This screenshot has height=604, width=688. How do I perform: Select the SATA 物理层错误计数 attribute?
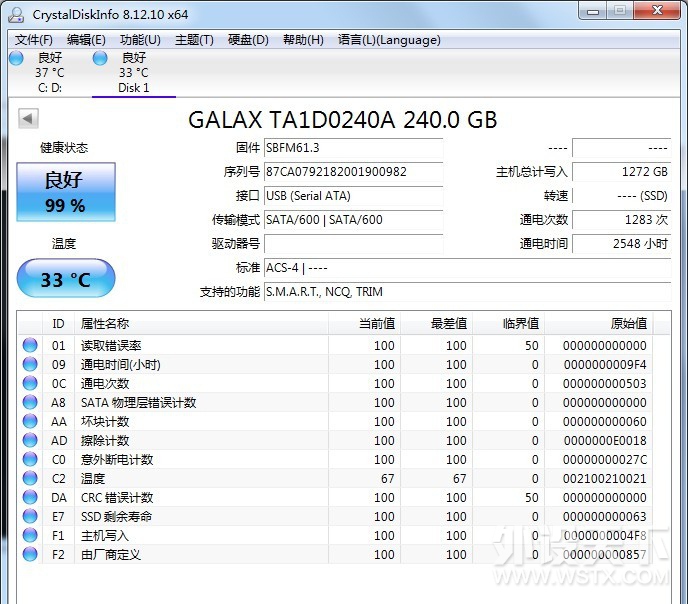tap(138, 403)
